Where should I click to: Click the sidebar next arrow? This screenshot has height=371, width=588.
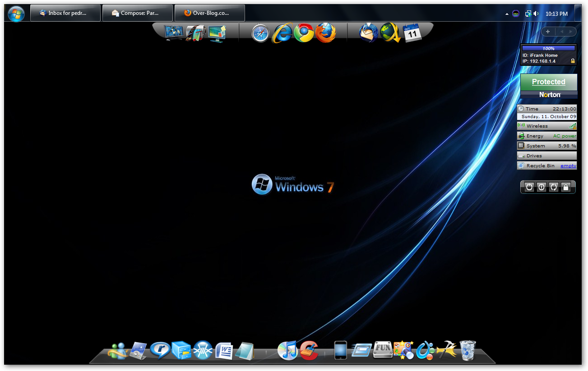pyautogui.click(x=571, y=32)
